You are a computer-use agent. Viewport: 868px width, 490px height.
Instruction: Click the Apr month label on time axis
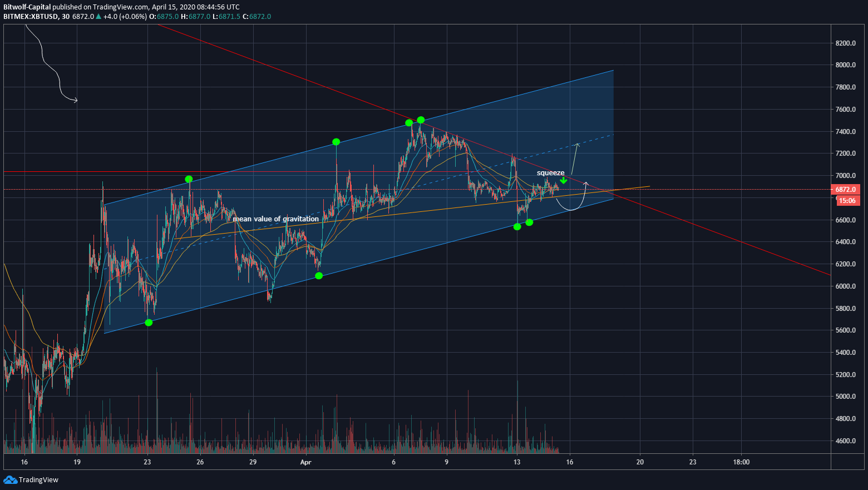[305, 462]
